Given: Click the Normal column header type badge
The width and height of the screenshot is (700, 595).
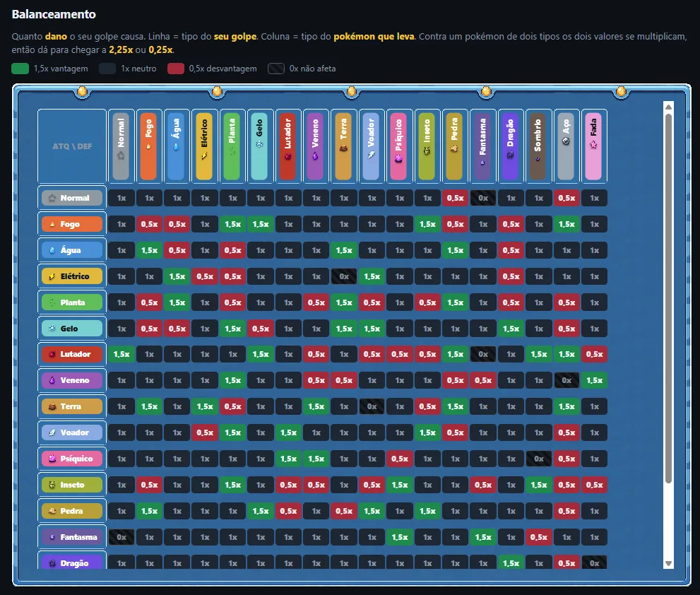Looking at the screenshot, I should [x=121, y=146].
